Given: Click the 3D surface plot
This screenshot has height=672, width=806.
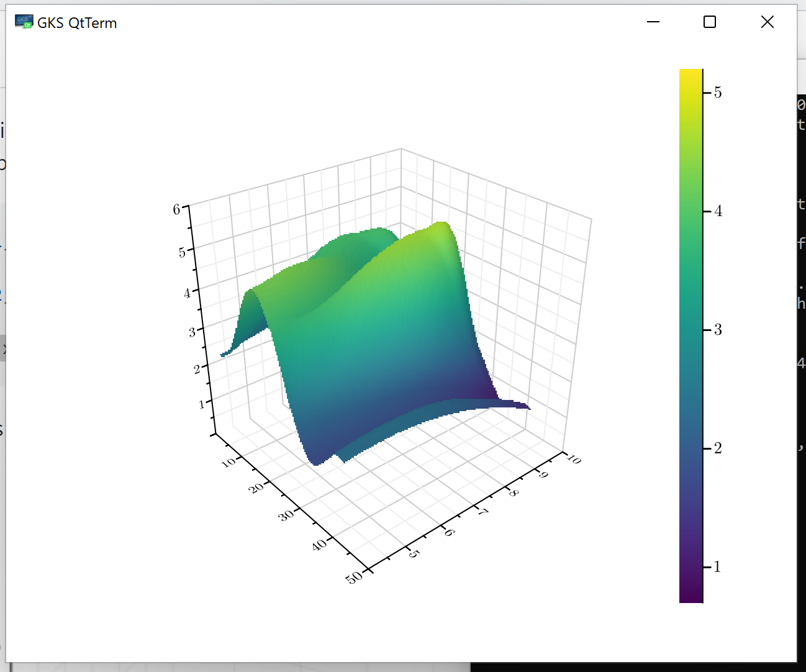Looking at the screenshot, I should click(374, 345).
